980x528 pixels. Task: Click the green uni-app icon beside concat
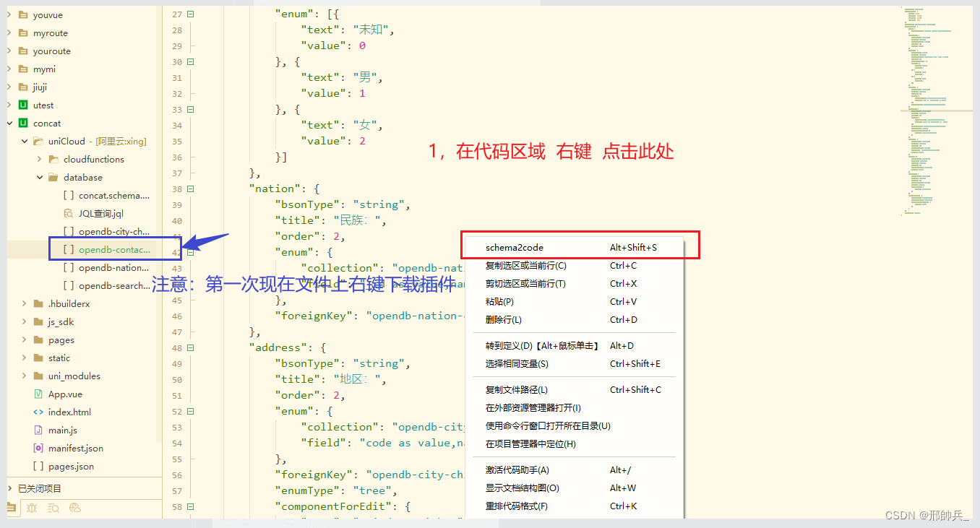coord(23,124)
